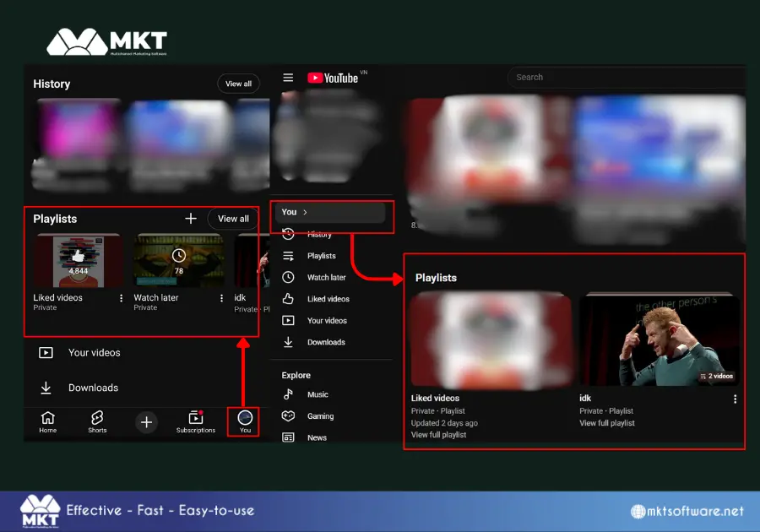Image resolution: width=760 pixels, height=532 pixels.
Task: Select Liked videos in the desktop sidebar
Action: pyautogui.click(x=328, y=299)
